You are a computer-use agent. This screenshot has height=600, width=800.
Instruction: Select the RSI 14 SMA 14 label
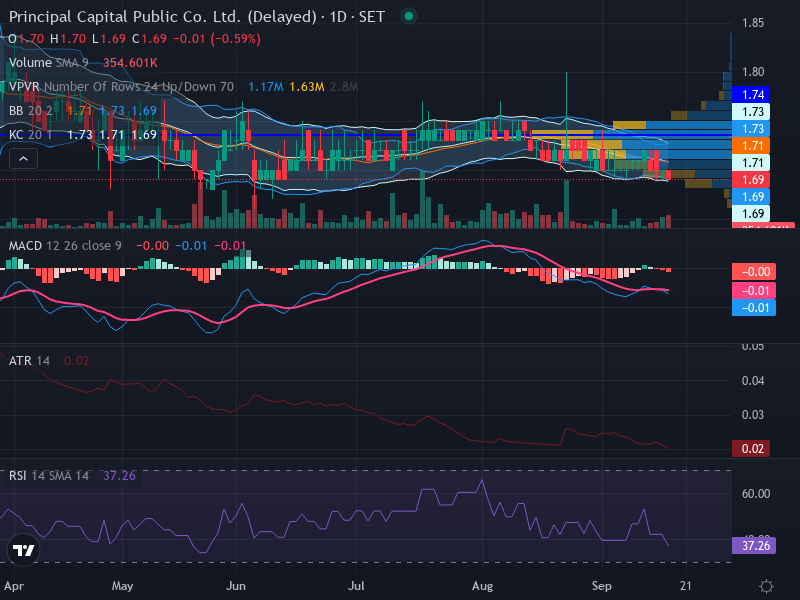coord(48,476)
